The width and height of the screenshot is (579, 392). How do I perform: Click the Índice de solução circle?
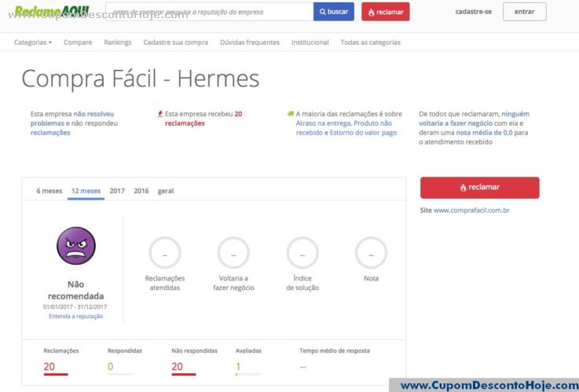click(x=302, y=253)
